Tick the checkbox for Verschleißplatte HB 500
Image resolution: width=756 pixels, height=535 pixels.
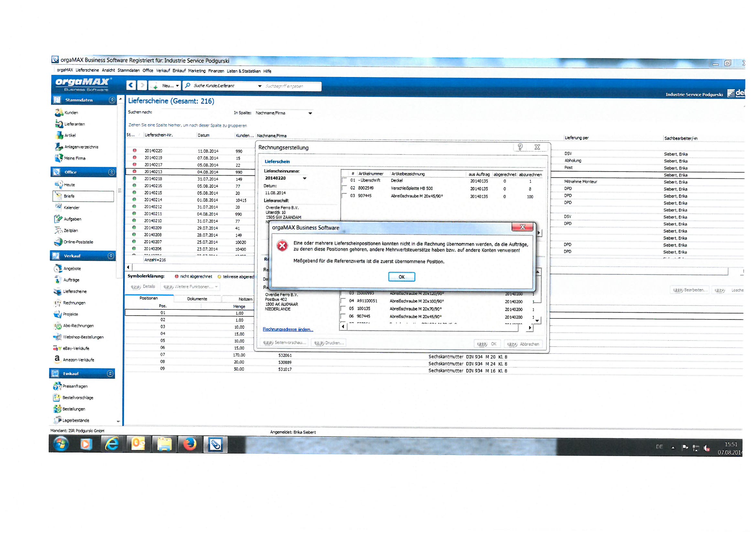(344, 189)
